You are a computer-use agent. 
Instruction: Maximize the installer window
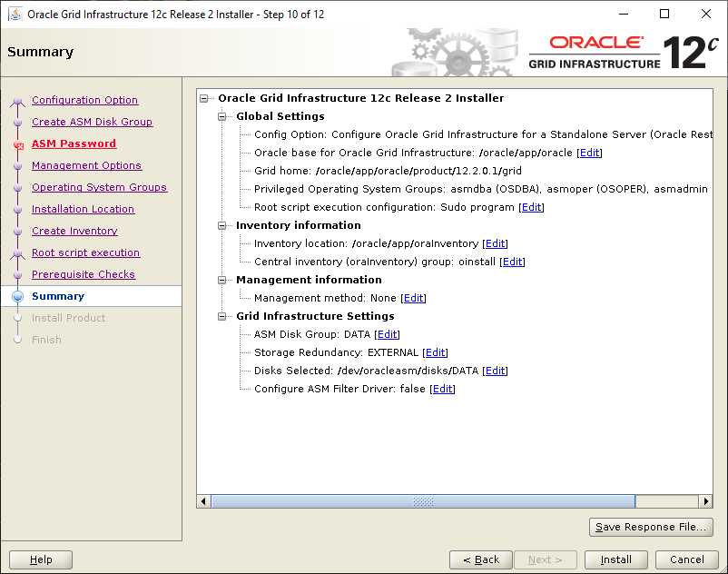click(664, 14)
